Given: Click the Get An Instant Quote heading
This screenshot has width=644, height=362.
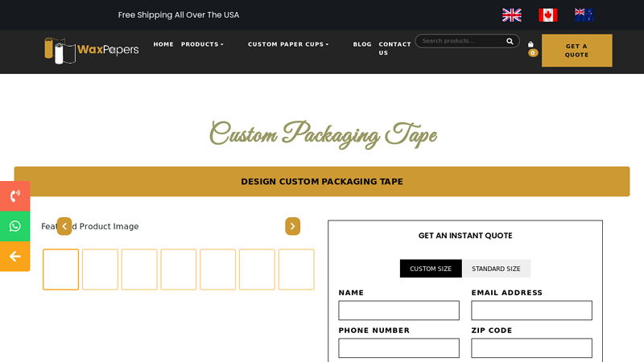Looking at the screenshot, I should 465,236.
